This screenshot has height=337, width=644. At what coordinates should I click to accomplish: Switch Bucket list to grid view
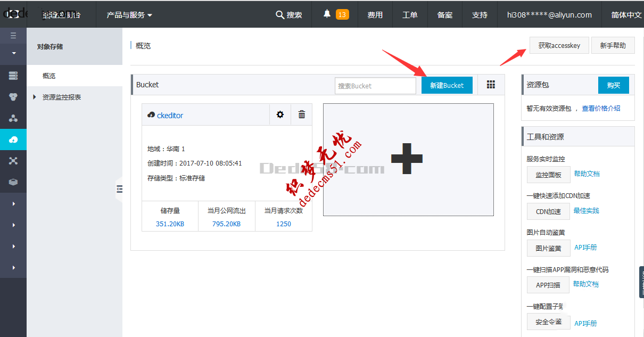pos(491,85)
